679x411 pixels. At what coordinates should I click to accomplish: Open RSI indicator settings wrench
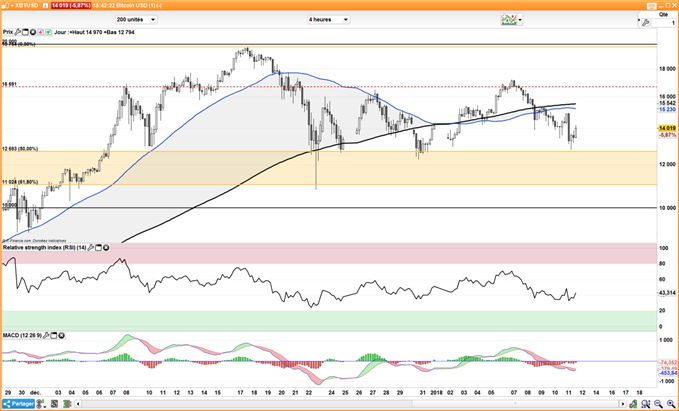pyautogui.click(x=91, y=248)
